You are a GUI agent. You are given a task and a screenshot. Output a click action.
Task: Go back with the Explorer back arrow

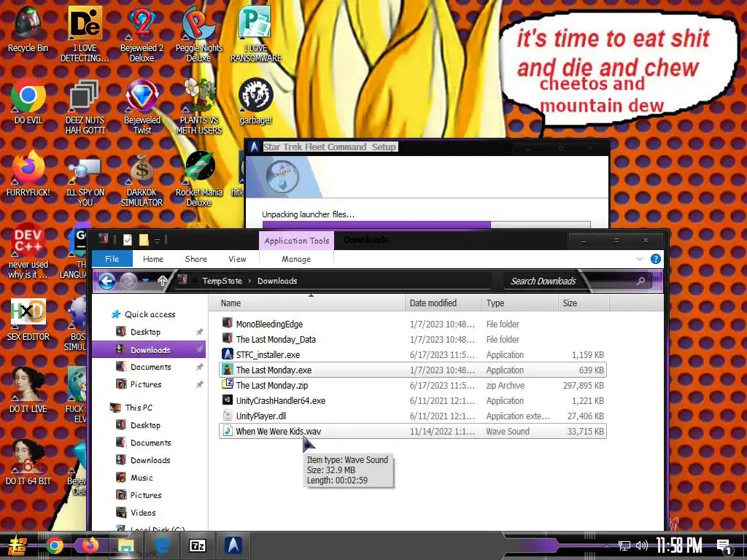click(x=107, y=281)
